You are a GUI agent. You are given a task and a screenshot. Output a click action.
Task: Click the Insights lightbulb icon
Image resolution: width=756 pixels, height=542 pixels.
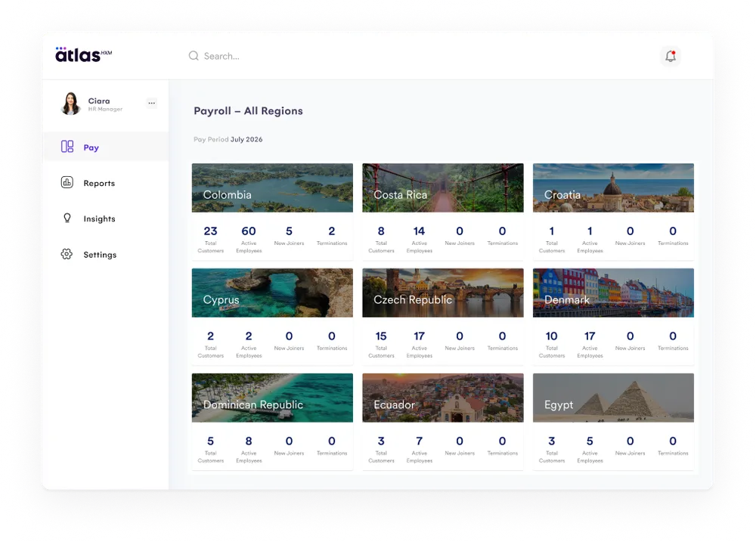pos(67,218)
